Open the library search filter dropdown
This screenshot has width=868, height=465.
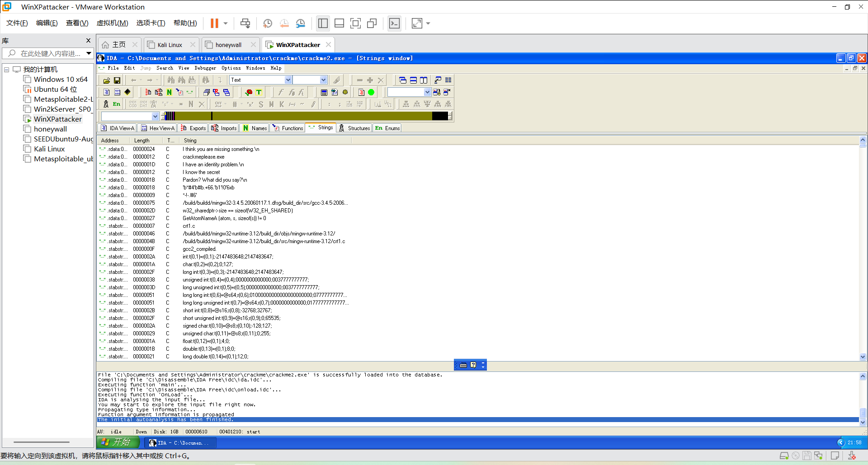tap(89, 53)
